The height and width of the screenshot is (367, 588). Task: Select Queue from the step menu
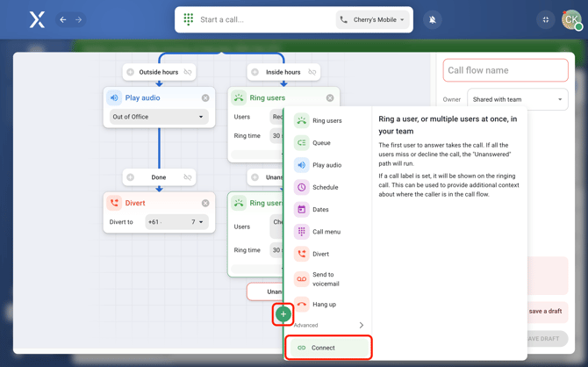click(321, 143)
